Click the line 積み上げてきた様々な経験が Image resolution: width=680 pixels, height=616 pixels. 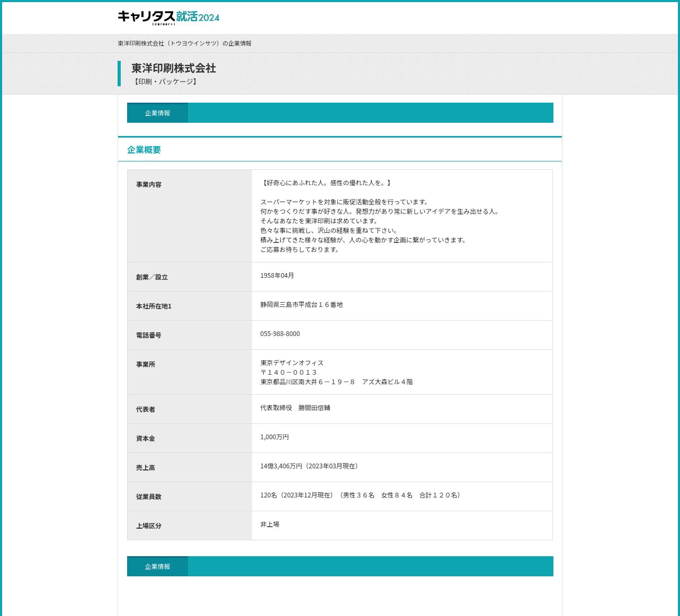click(x=364, y=240)
